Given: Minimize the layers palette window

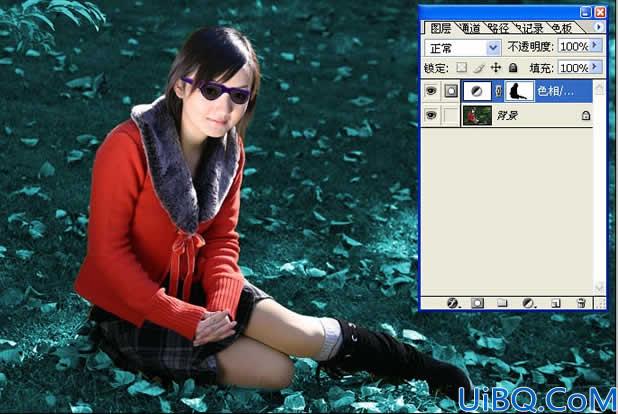Looking at the screenshot, I should pyautogui.click(x=586, y=12).
